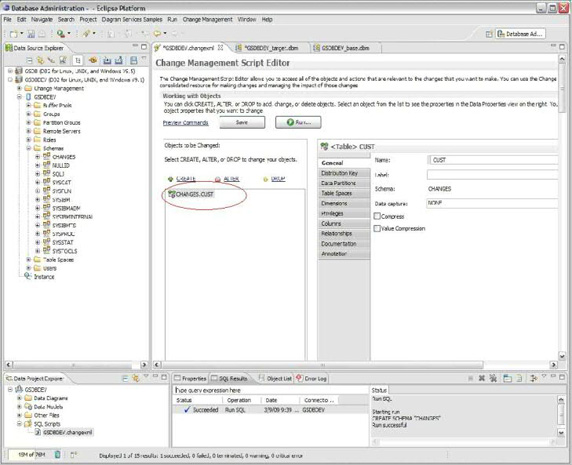Select the Succeeded Run SQL result row
The height and width of the screenshot is (465, 572).
click(x=271, y=410)
